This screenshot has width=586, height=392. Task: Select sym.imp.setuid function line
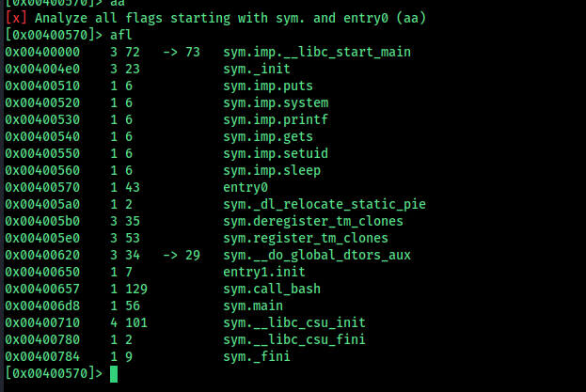[x=276, y=153]
